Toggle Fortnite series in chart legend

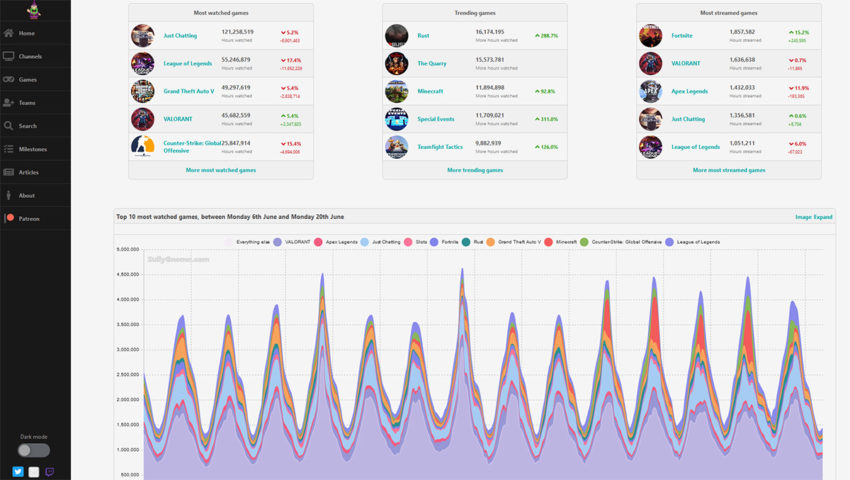(x=444, y=242)
